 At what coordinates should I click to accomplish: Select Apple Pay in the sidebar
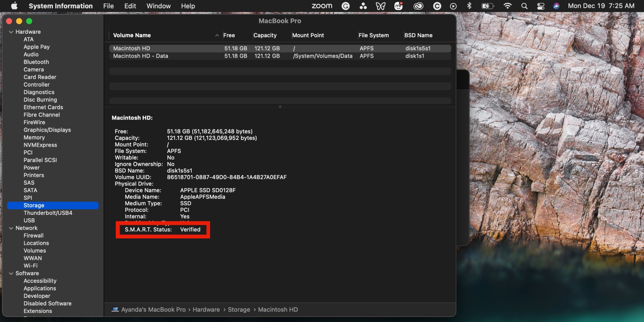click(36, 47)
